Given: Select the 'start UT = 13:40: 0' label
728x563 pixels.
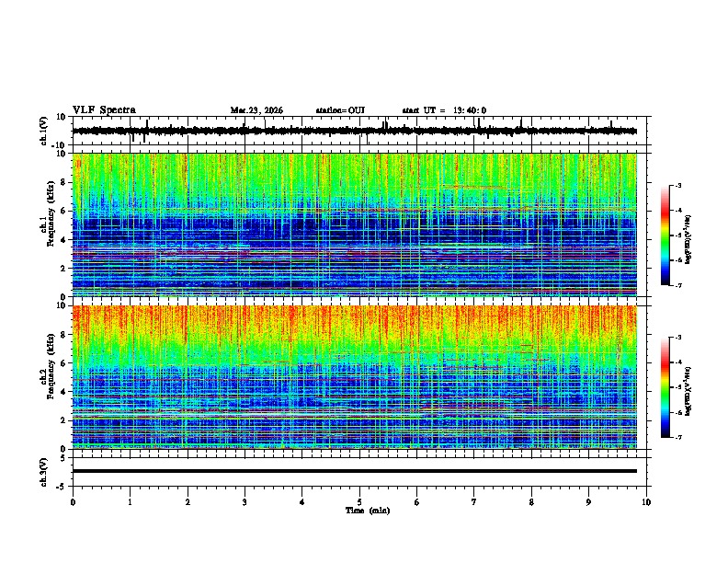Looking at the screenshot, I should click(444, 110).
